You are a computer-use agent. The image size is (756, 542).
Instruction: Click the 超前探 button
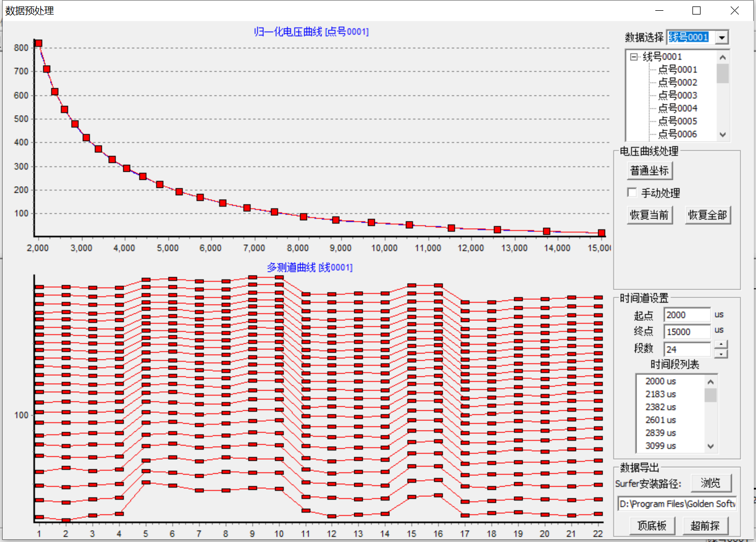705,525
